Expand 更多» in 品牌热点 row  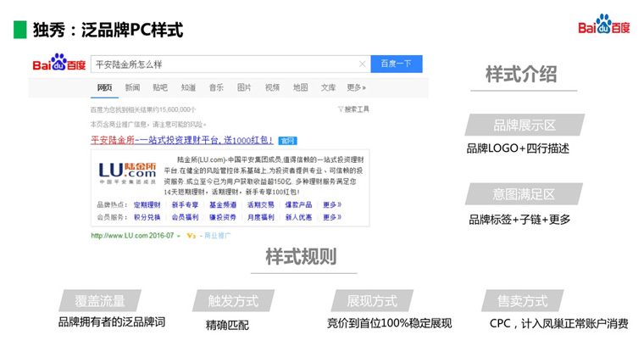click(x=332, y=204)
